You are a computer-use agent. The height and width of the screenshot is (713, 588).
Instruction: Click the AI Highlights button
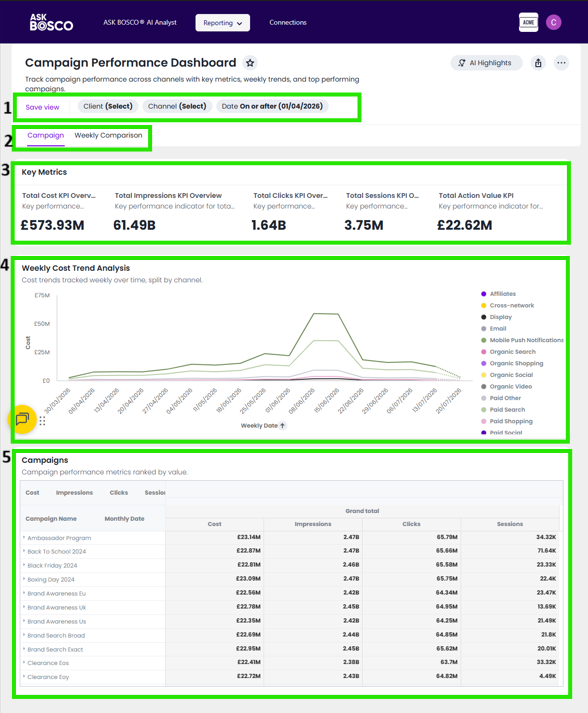486,63
